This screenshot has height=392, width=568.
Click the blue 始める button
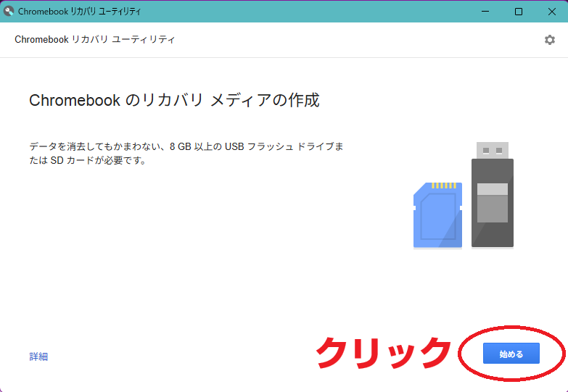coord(511,354)
